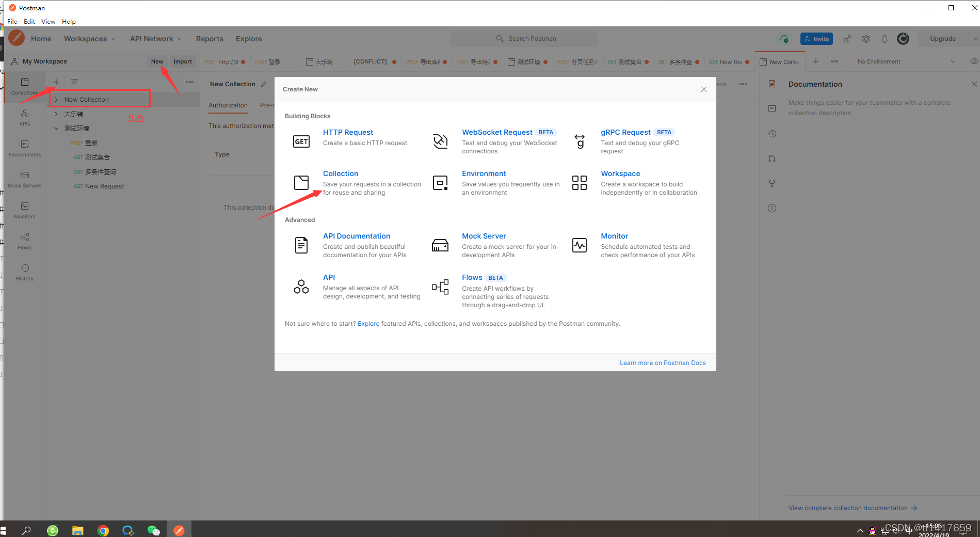This screenshot has width=980, height=537.
Task: Edit collection name with pencil icon
Action: [264, 84]
